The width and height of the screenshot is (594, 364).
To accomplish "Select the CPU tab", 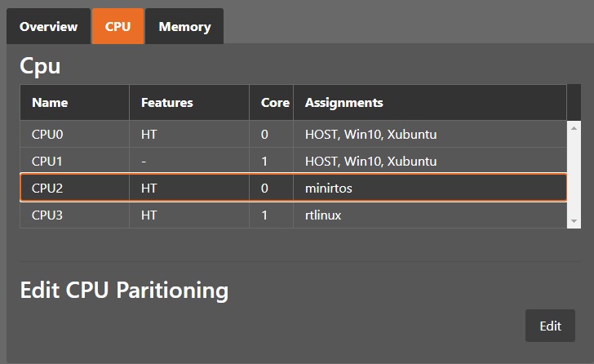I will click(117, 27).
